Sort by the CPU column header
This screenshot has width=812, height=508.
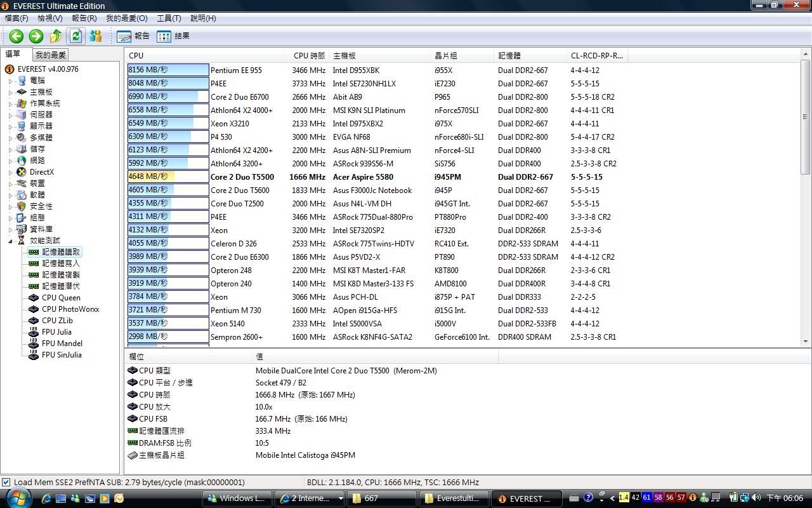pos(205,55)
